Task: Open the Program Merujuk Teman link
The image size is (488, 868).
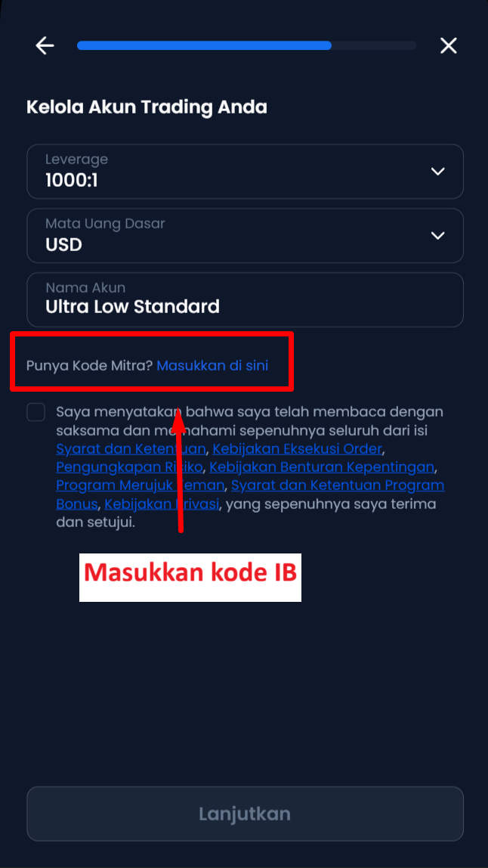Action: (141, 485)
